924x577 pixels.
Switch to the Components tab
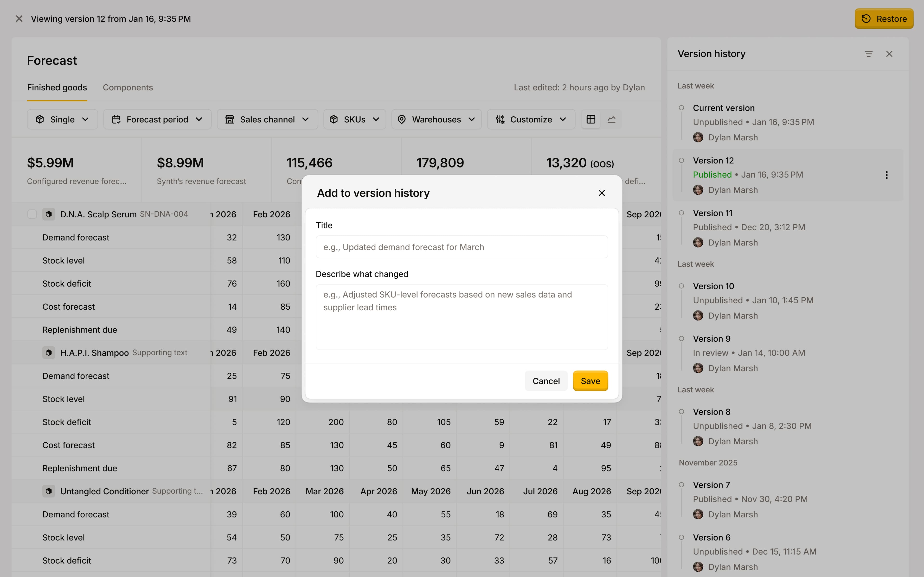(x=128, y=87)
